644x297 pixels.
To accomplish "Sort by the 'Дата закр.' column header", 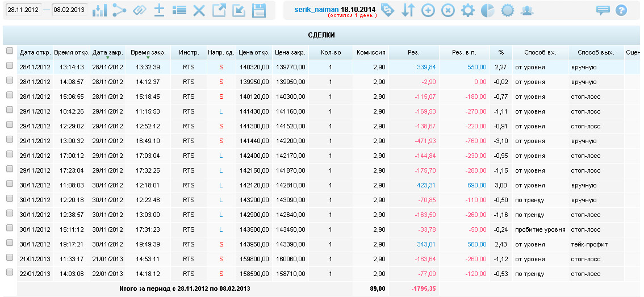I will coord(107,52).
